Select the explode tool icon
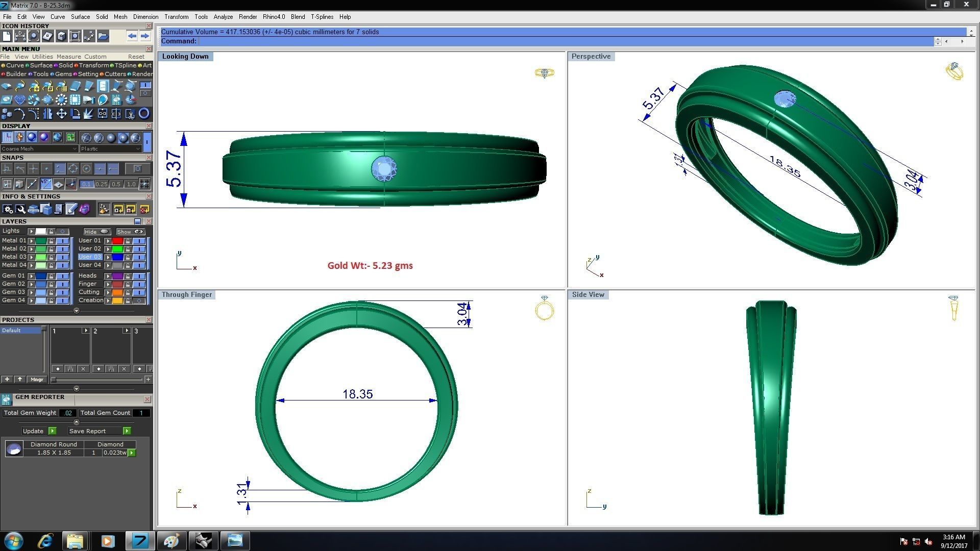This screenshot has height=551, width=980. click(x=89, y=113)
